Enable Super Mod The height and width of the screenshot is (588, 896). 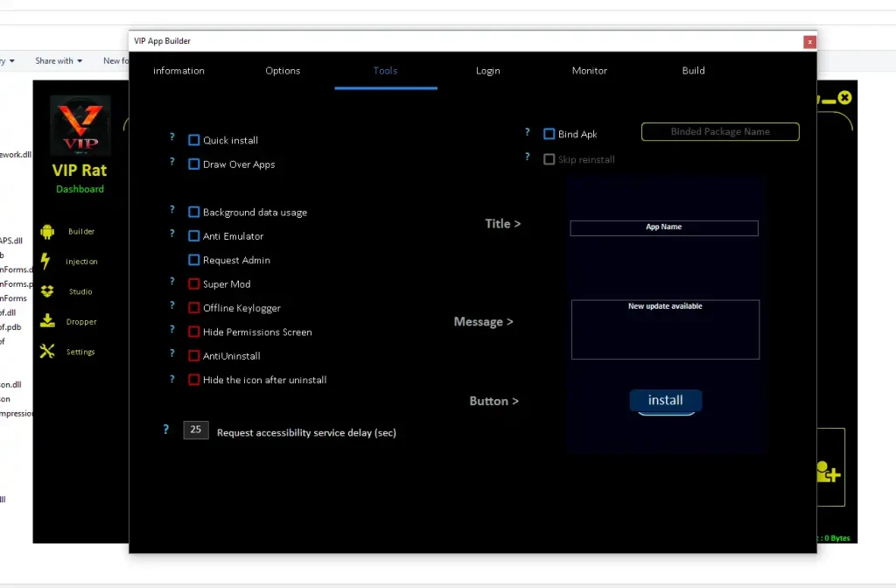coord(193,283)
